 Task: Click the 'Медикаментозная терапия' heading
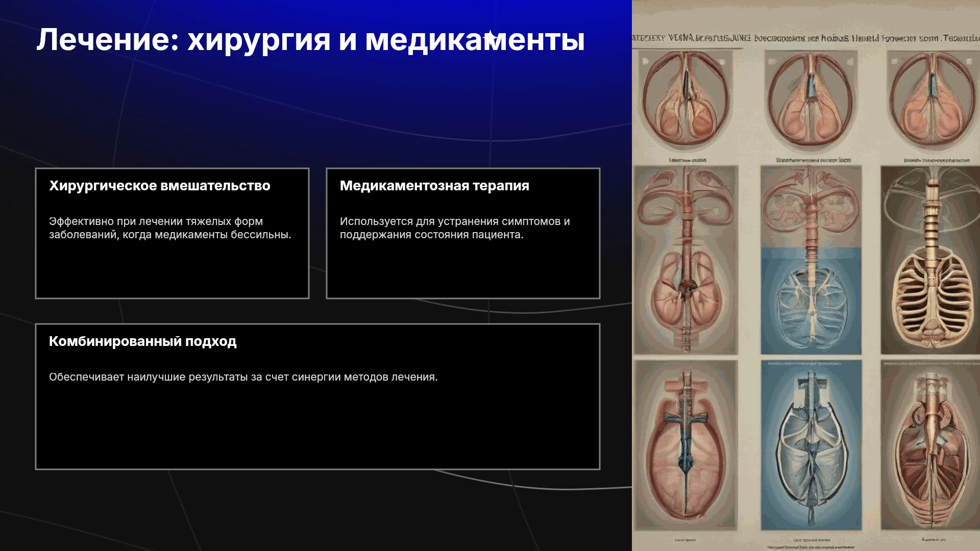[434, 186]
